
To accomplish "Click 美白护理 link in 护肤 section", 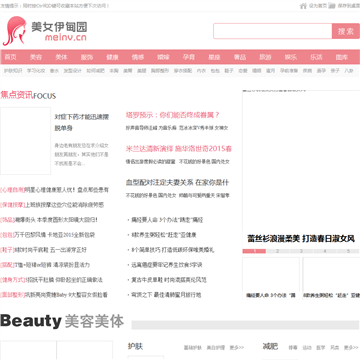I will pyautogui.click(x=216, y=348).
